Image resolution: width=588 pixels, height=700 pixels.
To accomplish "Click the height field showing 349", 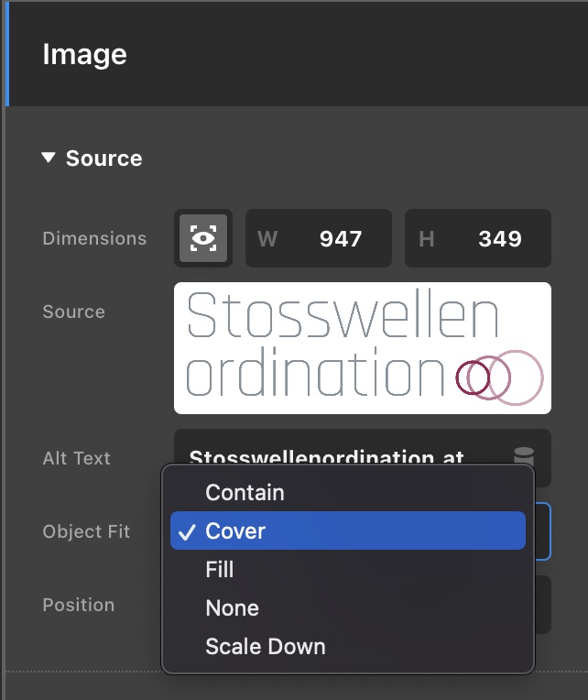I will pos(478,239).
